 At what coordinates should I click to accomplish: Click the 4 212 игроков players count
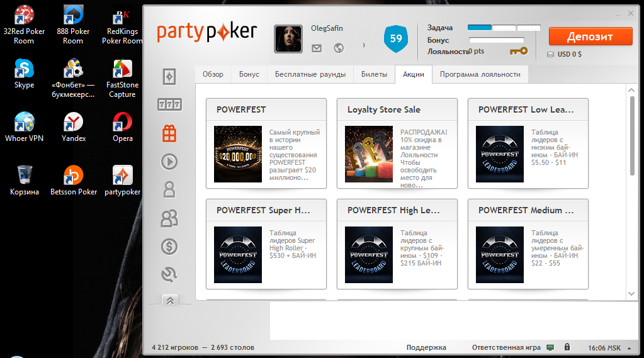(175, 347)
